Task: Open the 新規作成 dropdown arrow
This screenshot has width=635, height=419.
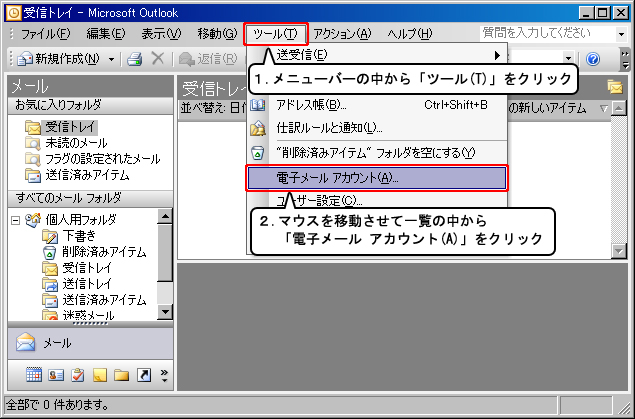Action: pos(111,60)
